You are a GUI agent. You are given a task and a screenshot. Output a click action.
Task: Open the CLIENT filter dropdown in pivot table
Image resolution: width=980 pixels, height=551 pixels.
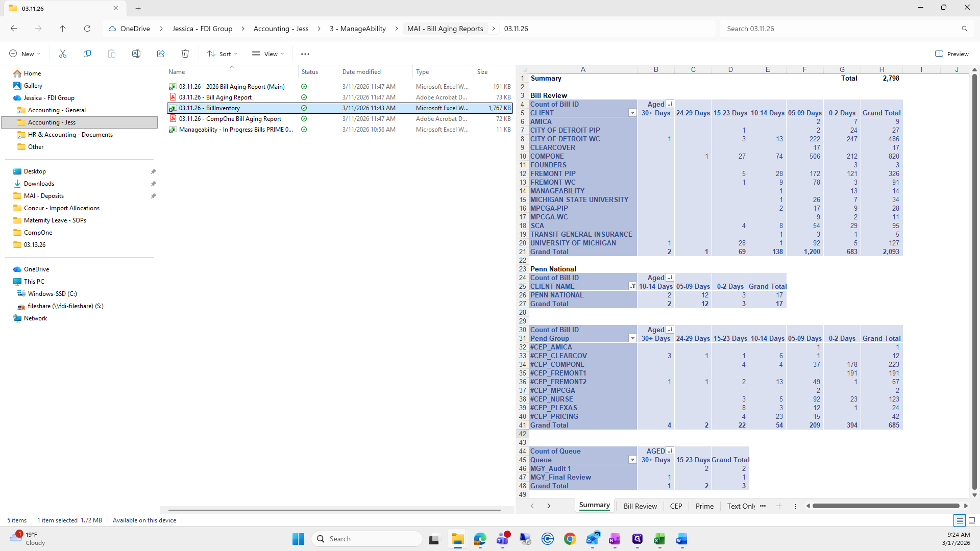click(632, 113)
